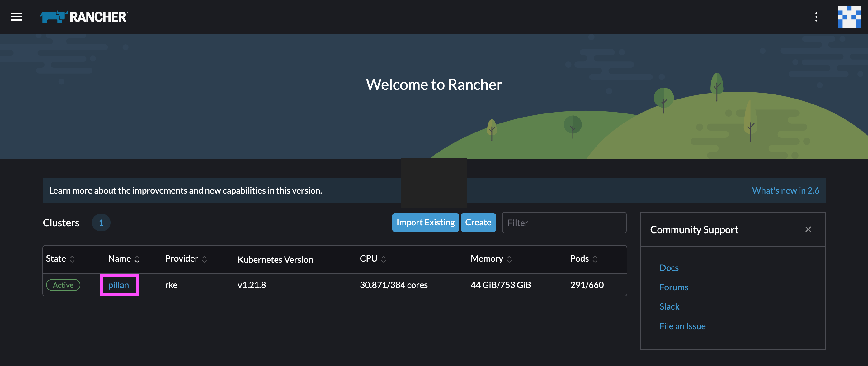Image resolution: width=868 pixels, height=366 pixels.
Task: Close the Community Support panel
Action: (808, 229)
